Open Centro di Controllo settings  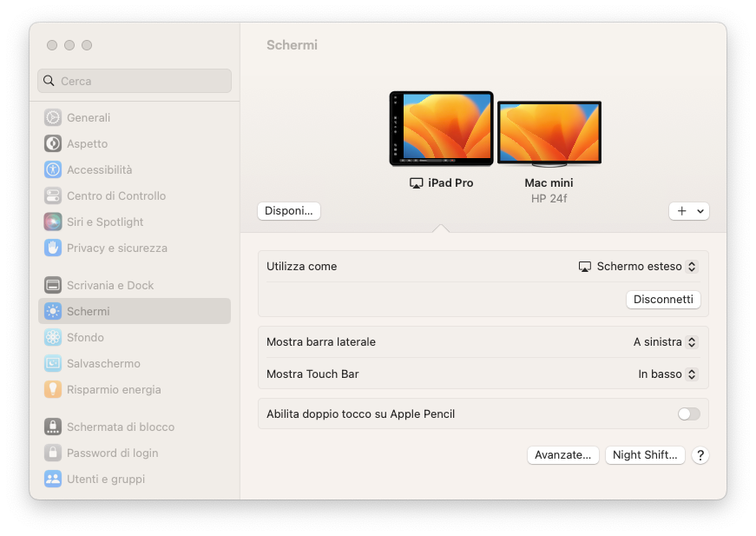pos(116,195)
